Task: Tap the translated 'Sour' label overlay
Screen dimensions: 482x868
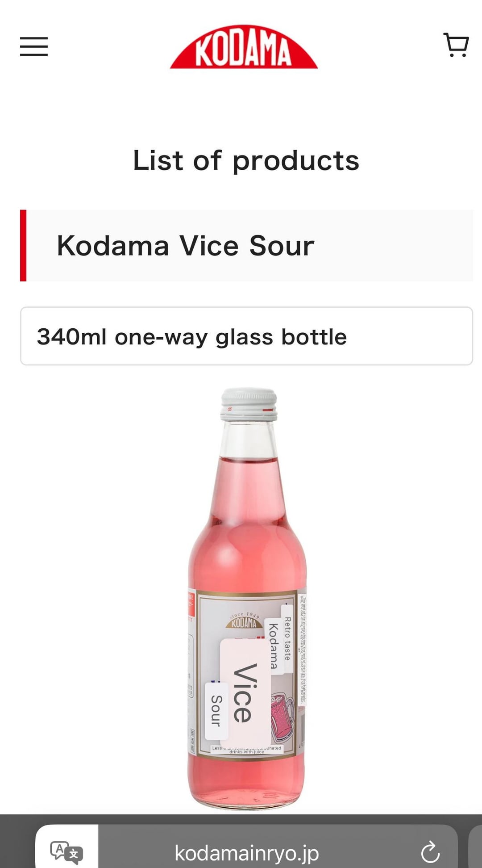Action: tap(216, 710)
